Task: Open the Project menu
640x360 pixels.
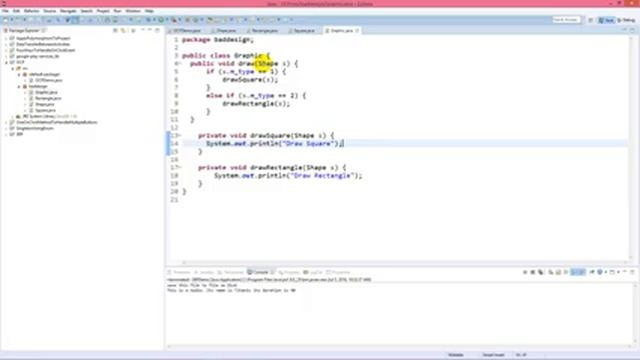Action: tap(103, 11)
